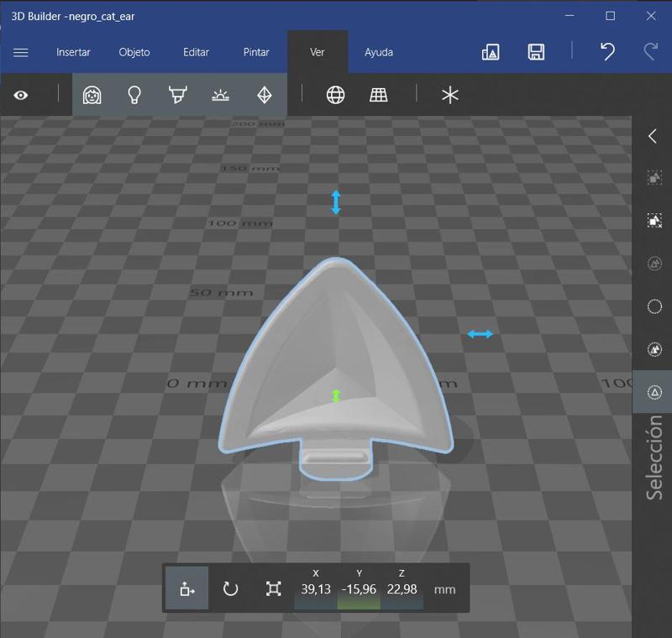Collapse the Selección side panel arrow
The image size is (672, 638).
pos(653,136)
